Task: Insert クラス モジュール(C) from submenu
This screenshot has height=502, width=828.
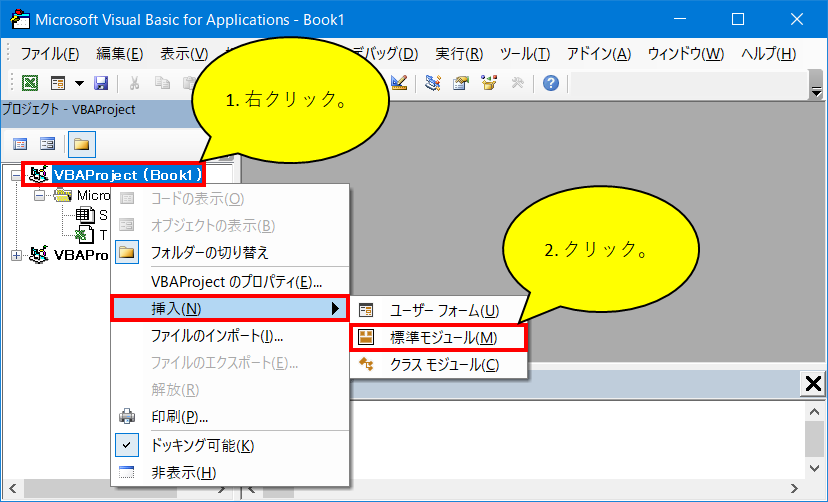Action: tap(439, 364)
